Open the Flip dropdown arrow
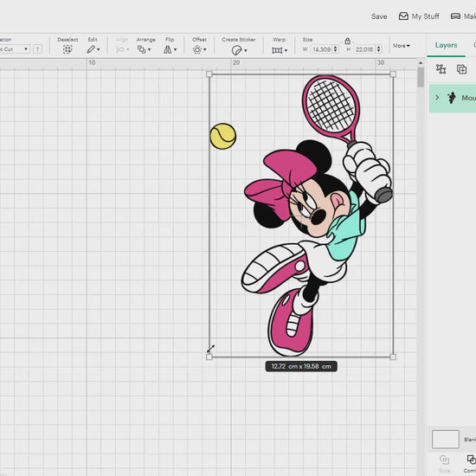 [176, 49]
